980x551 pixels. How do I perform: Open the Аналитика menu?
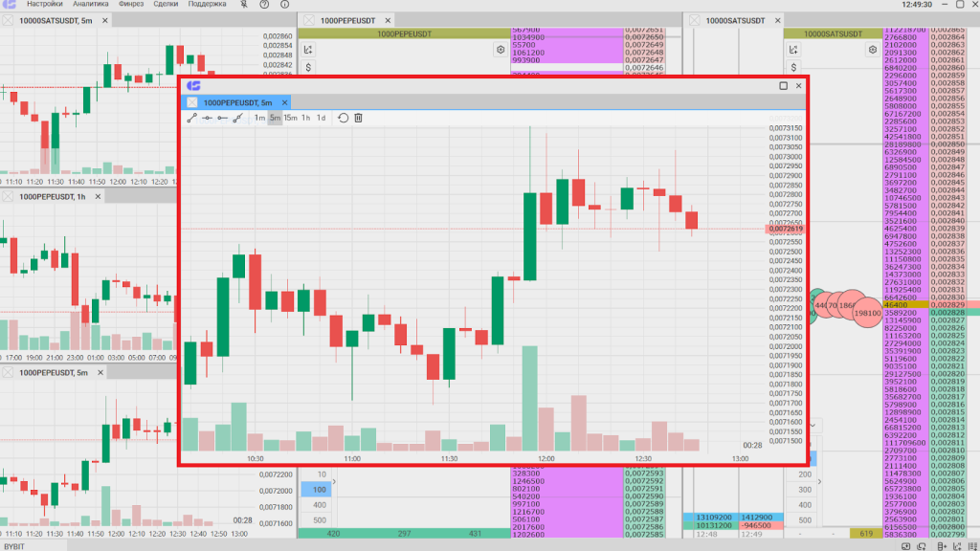click(90, 5)
